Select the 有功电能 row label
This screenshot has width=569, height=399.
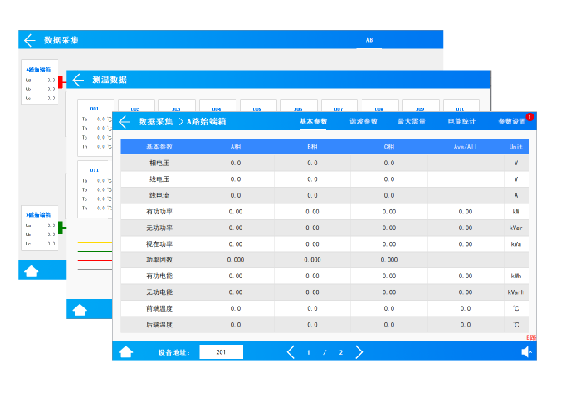[159, 276]
